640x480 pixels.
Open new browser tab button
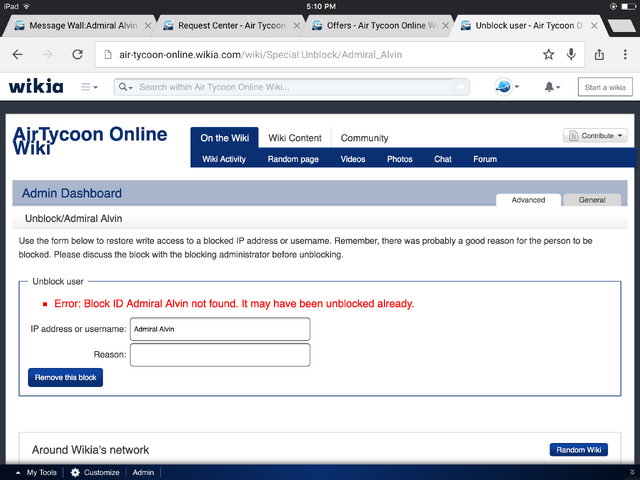[621, 26]
